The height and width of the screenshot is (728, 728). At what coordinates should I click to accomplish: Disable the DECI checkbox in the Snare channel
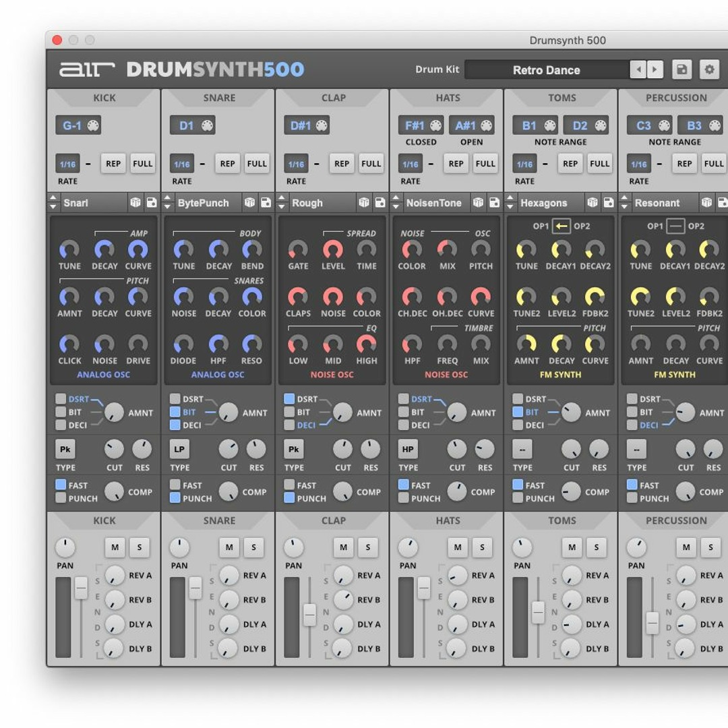[175, 425]
